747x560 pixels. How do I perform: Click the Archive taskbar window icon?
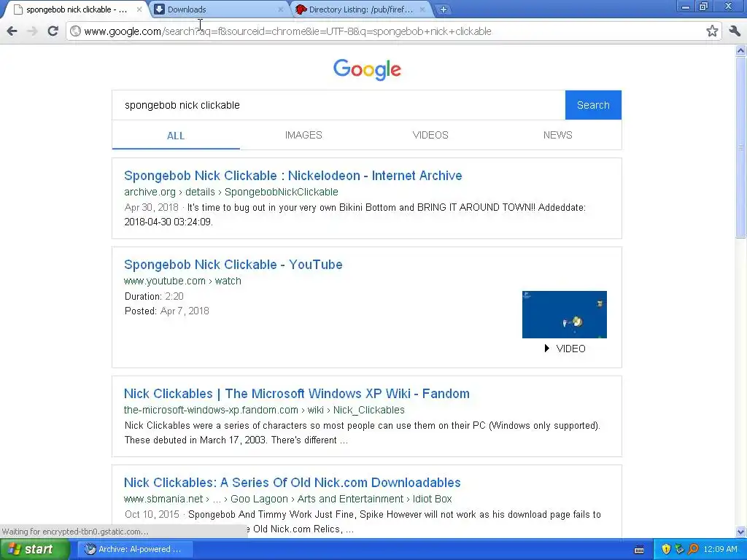coord(90,549)
